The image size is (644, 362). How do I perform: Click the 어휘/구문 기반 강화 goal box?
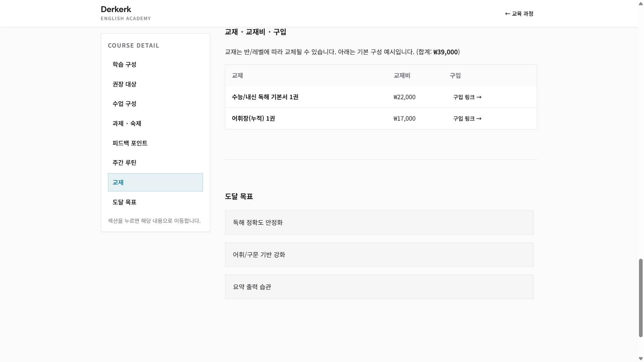379,254
